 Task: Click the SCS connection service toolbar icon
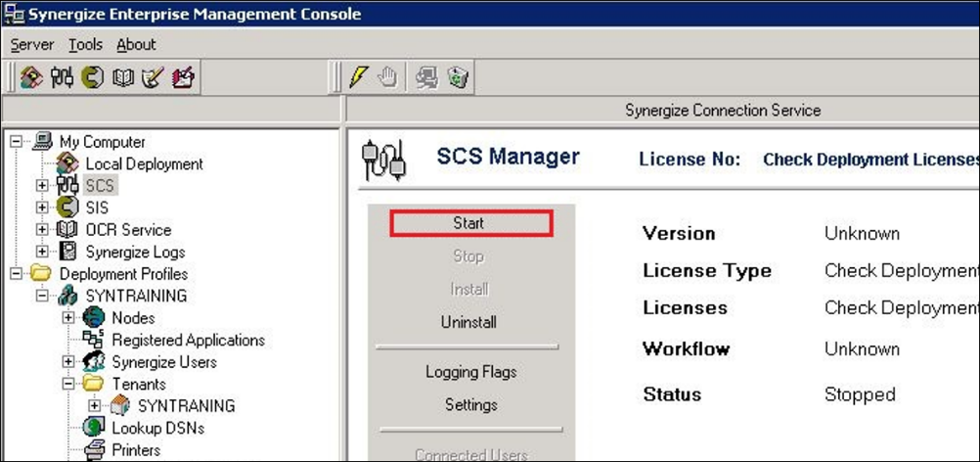(62, 78)
